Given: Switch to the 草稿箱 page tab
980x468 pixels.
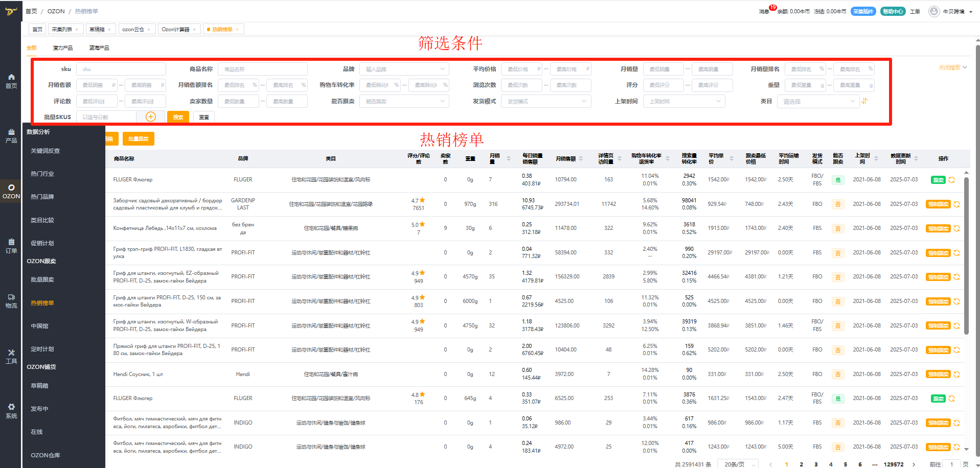Looking at the screenshot, I should click(97, 30).
